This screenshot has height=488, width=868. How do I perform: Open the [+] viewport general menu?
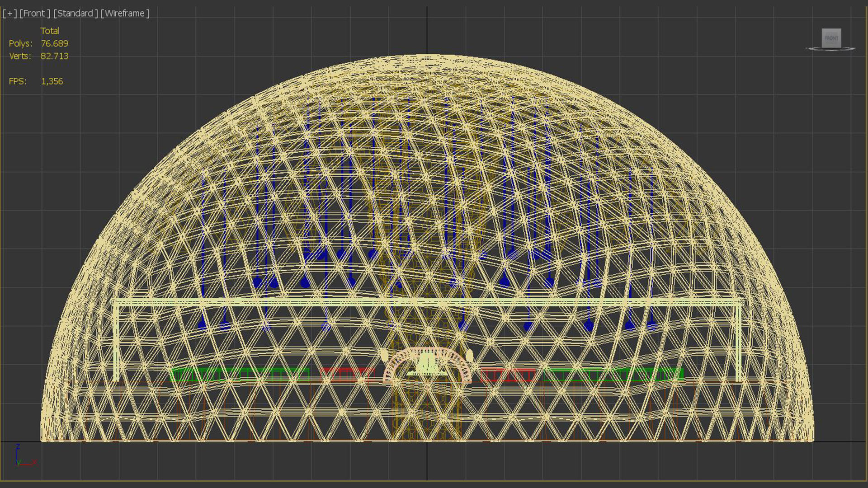coord(10,13)
